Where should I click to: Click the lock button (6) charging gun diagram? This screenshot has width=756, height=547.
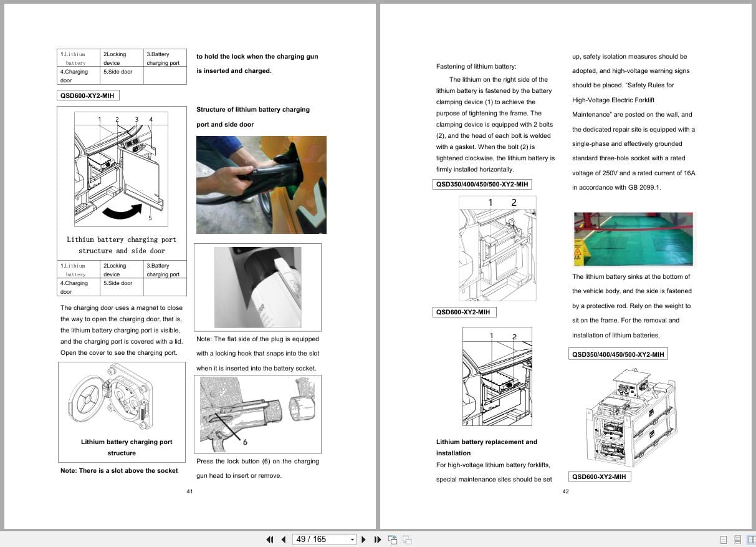click(x=258, y=413)
